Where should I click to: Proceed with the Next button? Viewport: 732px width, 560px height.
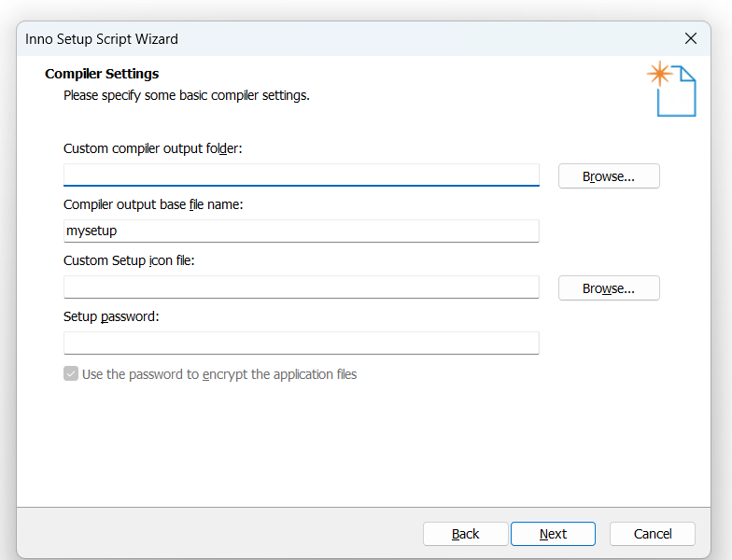click(553, 534)
